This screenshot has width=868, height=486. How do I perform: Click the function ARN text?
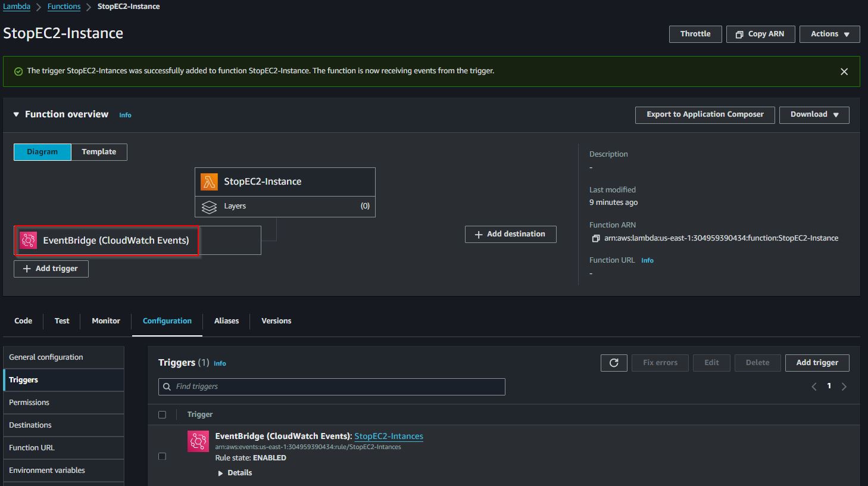(721, 238)
